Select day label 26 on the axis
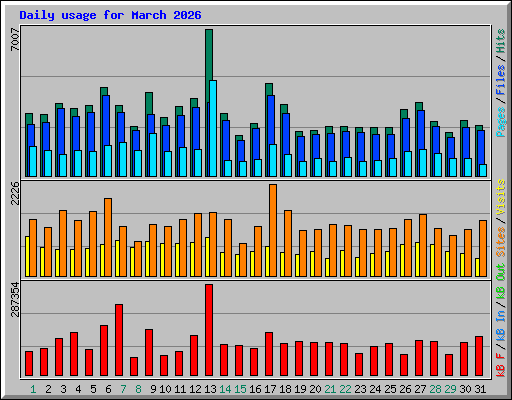Image resolution: width=512 pixels, height=400 pixels. (x=405, y=389)
